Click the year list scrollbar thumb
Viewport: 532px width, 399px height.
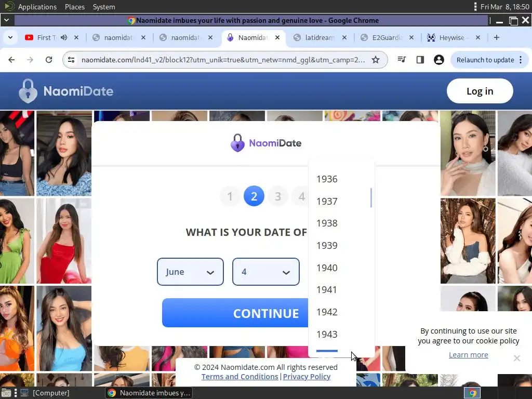[371, 198]
